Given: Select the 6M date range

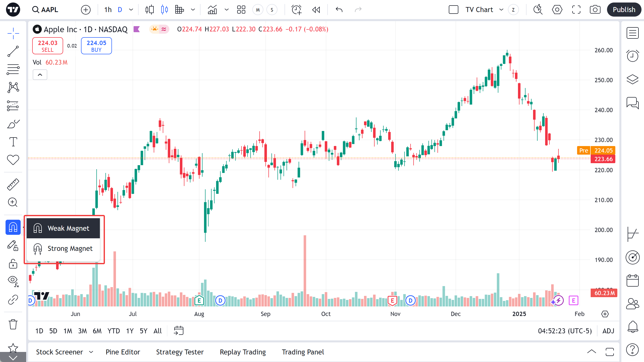Looking at the screenshot, I should tap(97, 331).
